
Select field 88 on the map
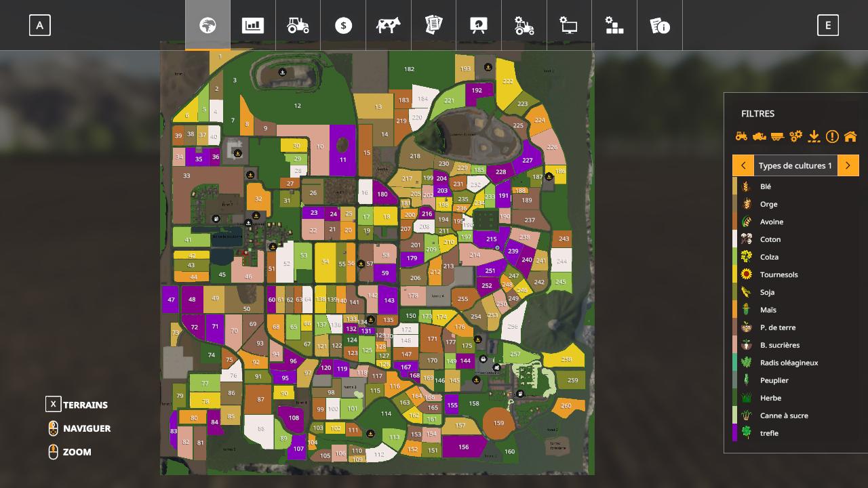[261, 428]
